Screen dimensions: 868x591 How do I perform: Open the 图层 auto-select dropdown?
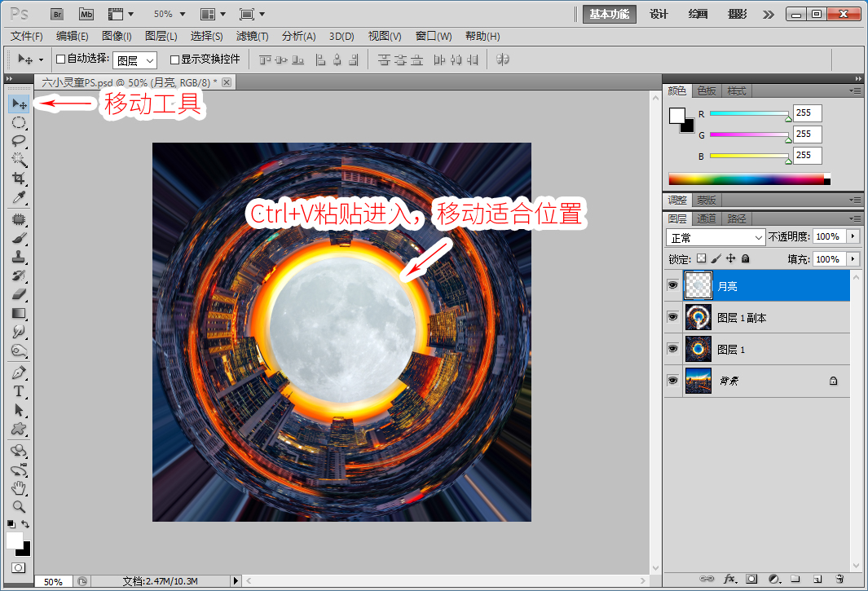tap(135, 60)
